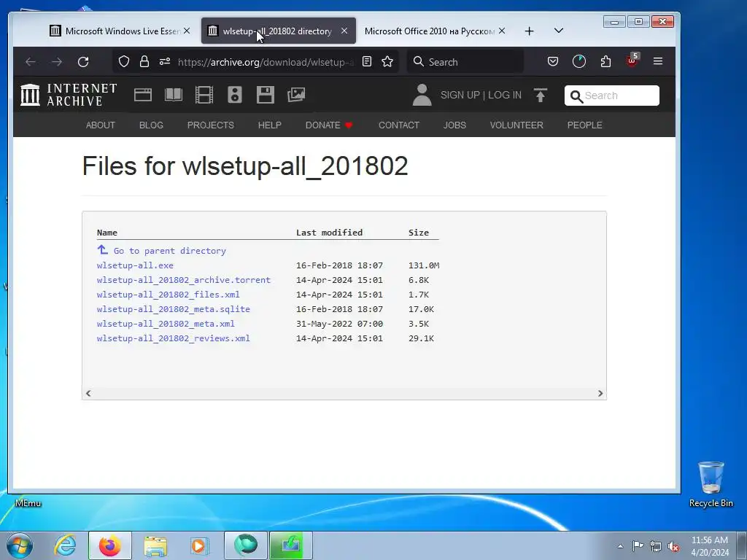The width and height of the screenshot is (747, 560).
Task: Open wlsetup-all_201802_archive.torrent link
Action: pyautogui.click(x=183, y=280)
